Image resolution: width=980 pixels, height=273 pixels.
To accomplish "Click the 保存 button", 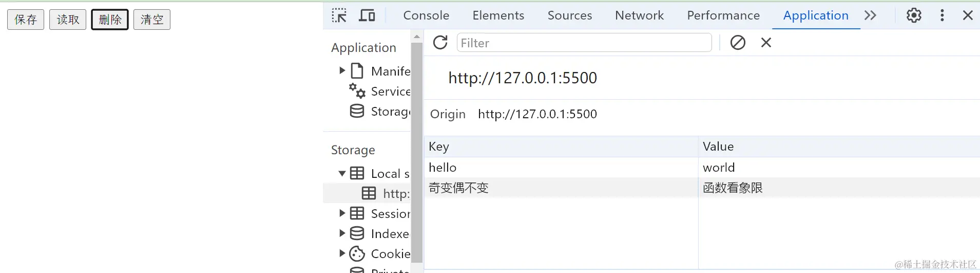I will point(26,20).
